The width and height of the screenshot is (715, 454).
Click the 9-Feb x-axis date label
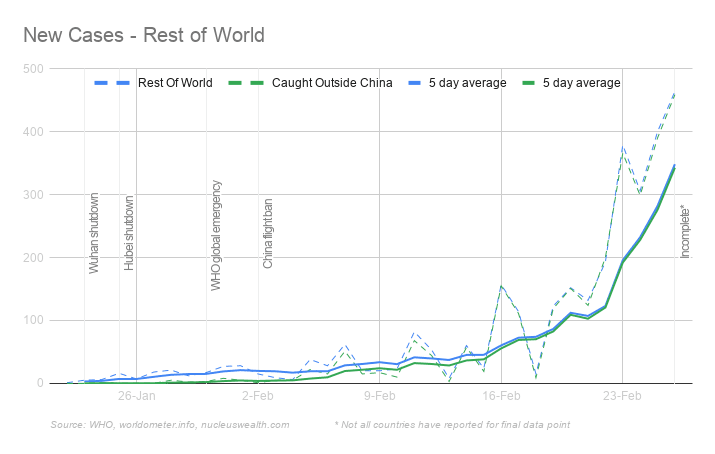tap(380, 396)
